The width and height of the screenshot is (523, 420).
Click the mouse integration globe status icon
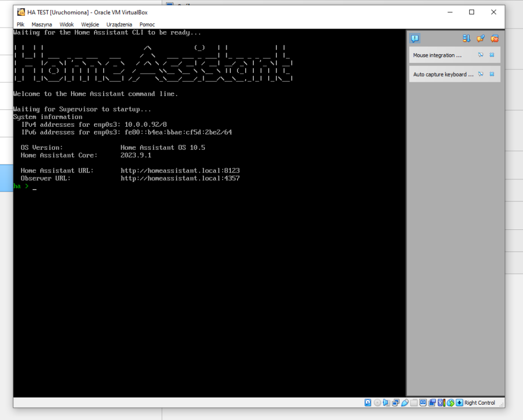[x=450, y=403]
